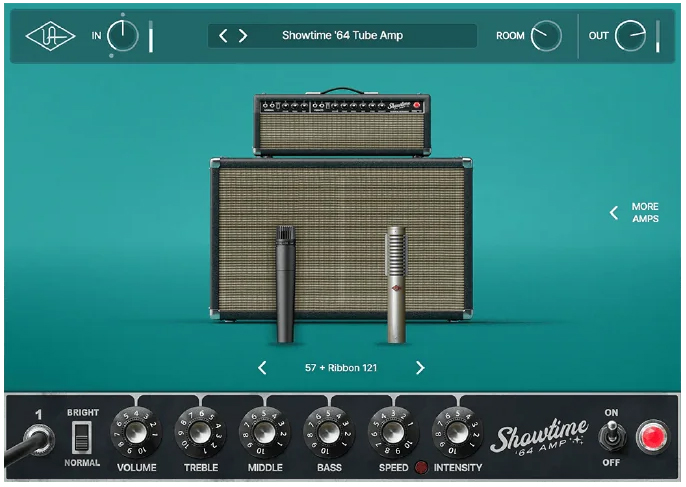686x487 pixels.
Task: Toggle the BRIGHT / NORMAL switch
Action: [82, 438]
